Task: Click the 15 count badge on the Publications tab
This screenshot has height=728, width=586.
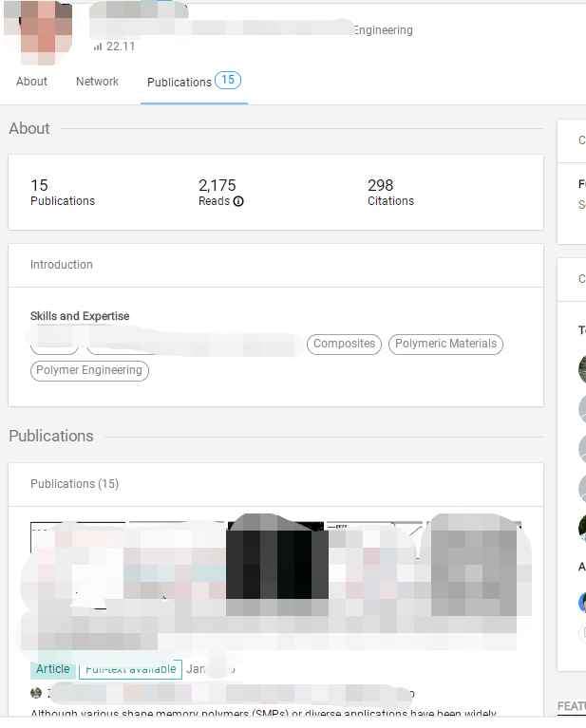Action: (228, 80)
